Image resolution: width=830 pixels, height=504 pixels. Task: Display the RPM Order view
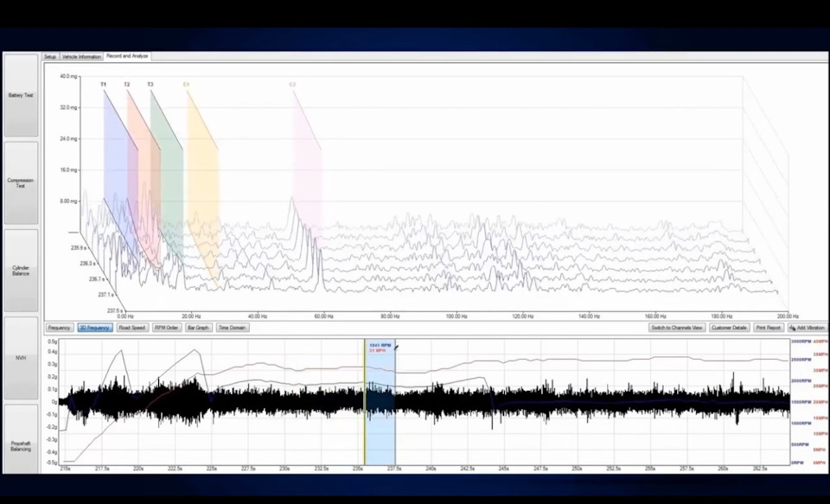click(166, 328)
